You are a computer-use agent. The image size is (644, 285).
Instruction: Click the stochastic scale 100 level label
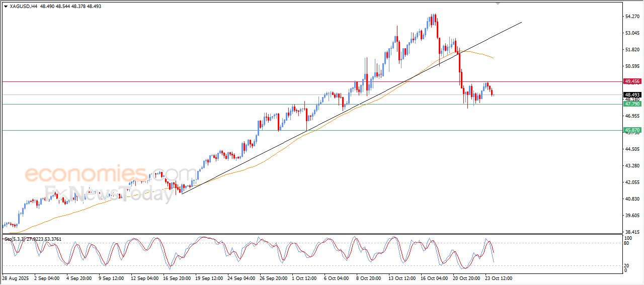pos(627,238)
